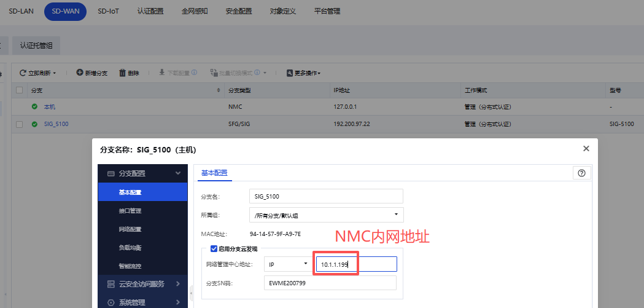The height and width of the screenshot is (308, 644).
Task: Open the 所属组 dropdown
Action: (x=327, y=215)
